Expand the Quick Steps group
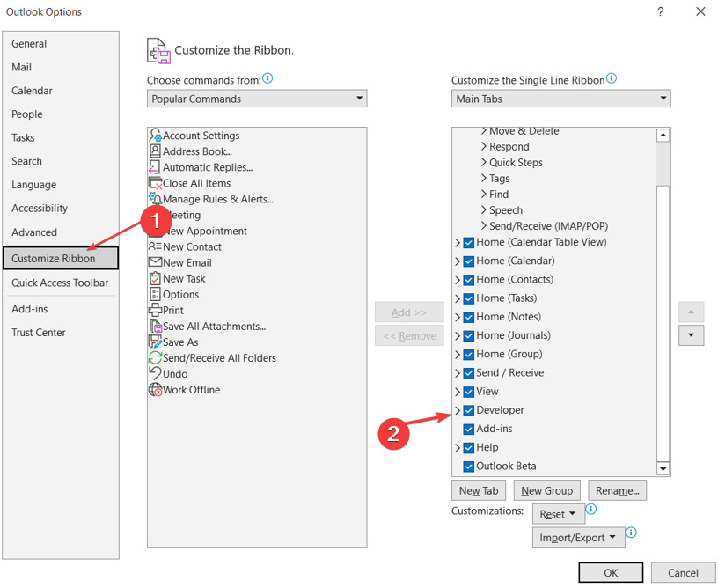Screen dimensions: 718x588 (484, 163)
